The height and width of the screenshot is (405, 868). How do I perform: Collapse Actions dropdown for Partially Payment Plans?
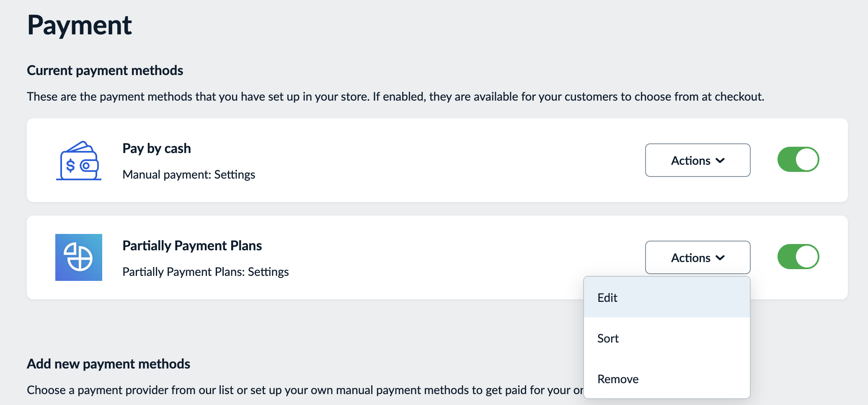pos(697,257)
